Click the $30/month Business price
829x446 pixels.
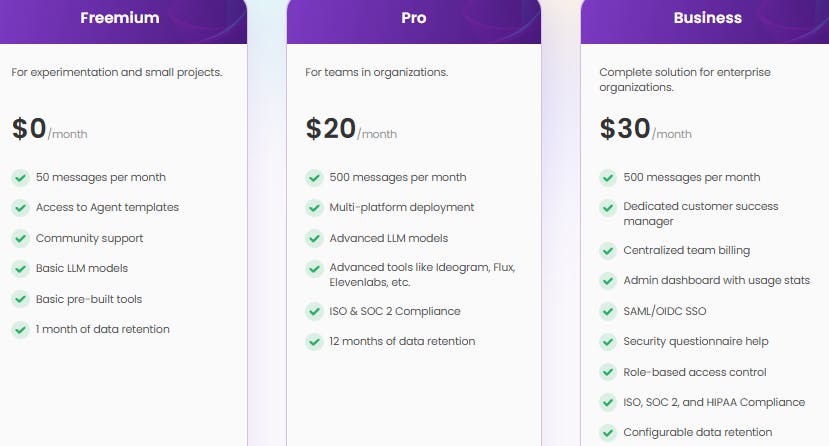(646, 128)
